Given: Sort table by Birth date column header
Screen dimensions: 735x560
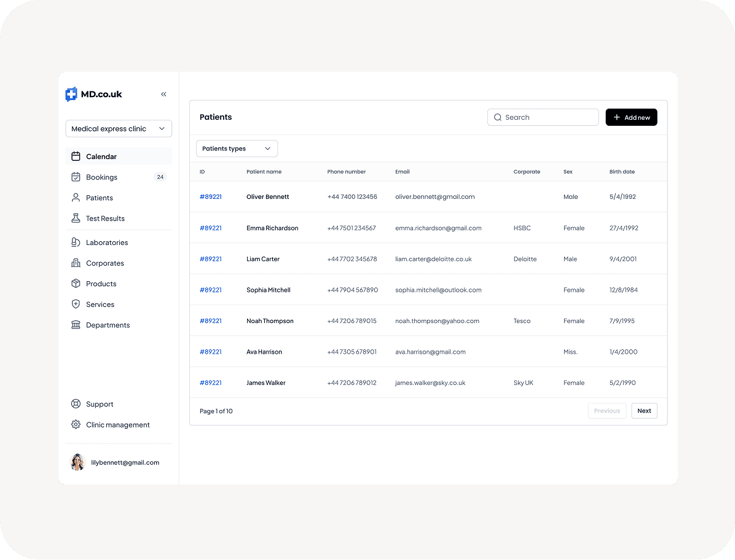Looking at the screenshot, I should tap(622, 172).
